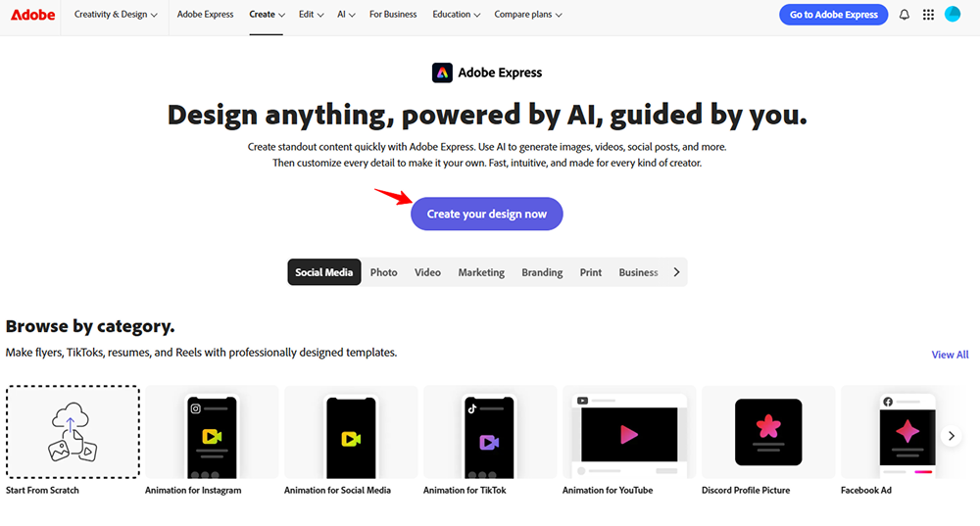Choose Animation for YouTube template
980x526 pixels.
click(629, 432)
